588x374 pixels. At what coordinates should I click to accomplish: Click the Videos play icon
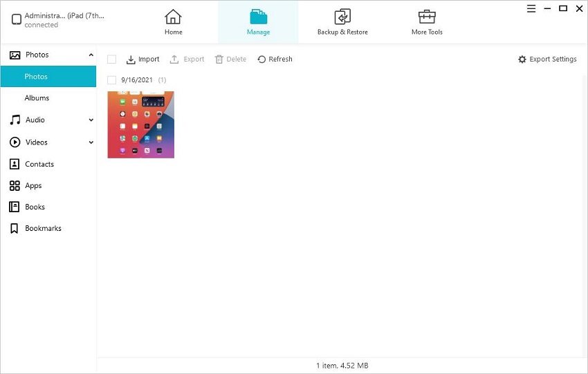point(15,142)
